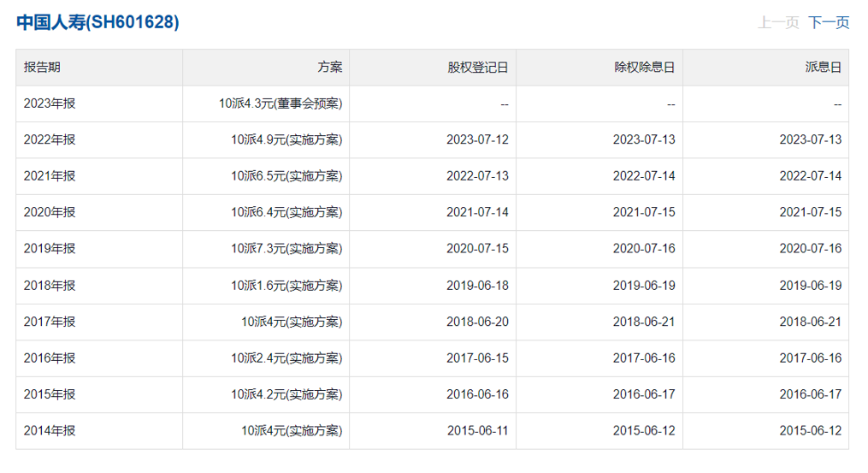Click the 中国人寿(SH601628) stock title
The image size is (868, 473).
[97, 22]
